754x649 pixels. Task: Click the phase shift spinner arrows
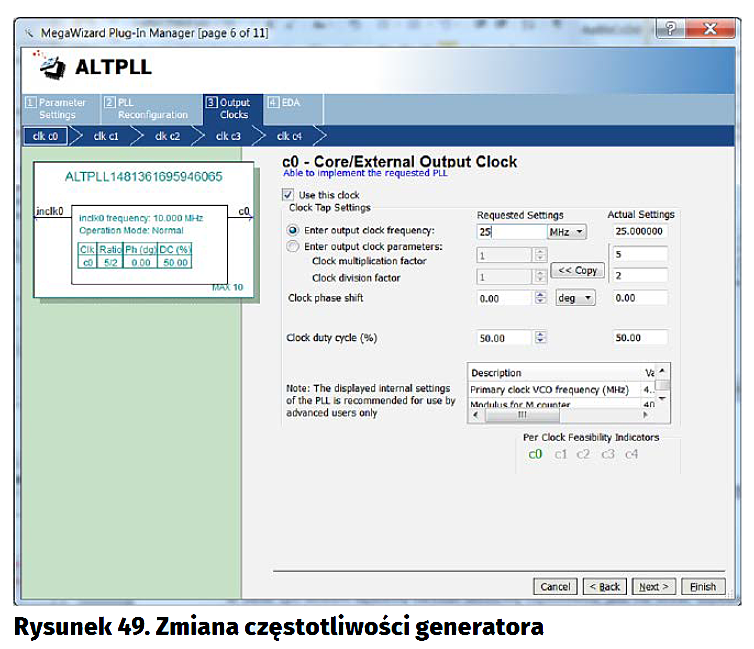[x=541, y=298]
